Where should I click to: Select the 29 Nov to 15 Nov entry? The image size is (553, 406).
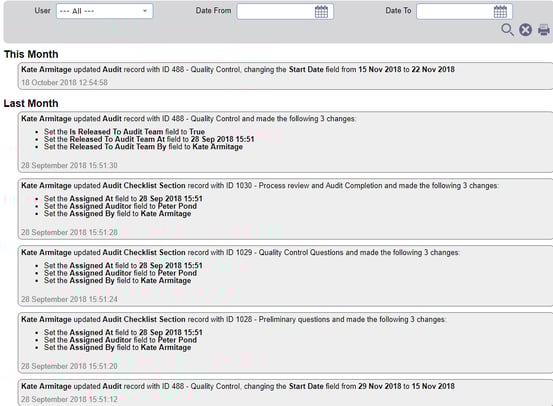click(x=285, y=393)
